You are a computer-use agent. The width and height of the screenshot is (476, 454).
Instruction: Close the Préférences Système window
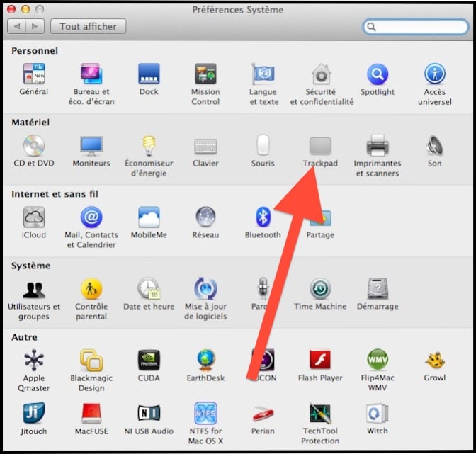point(11,9)
